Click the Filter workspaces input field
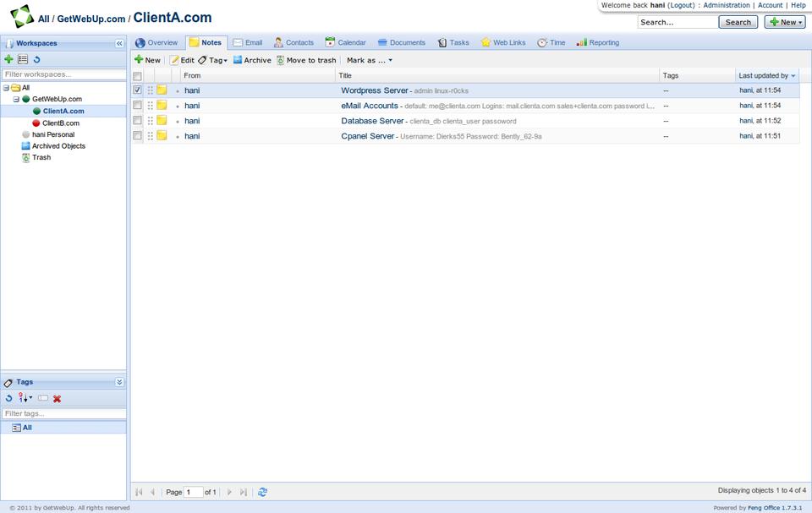 [x=63, y=74]
